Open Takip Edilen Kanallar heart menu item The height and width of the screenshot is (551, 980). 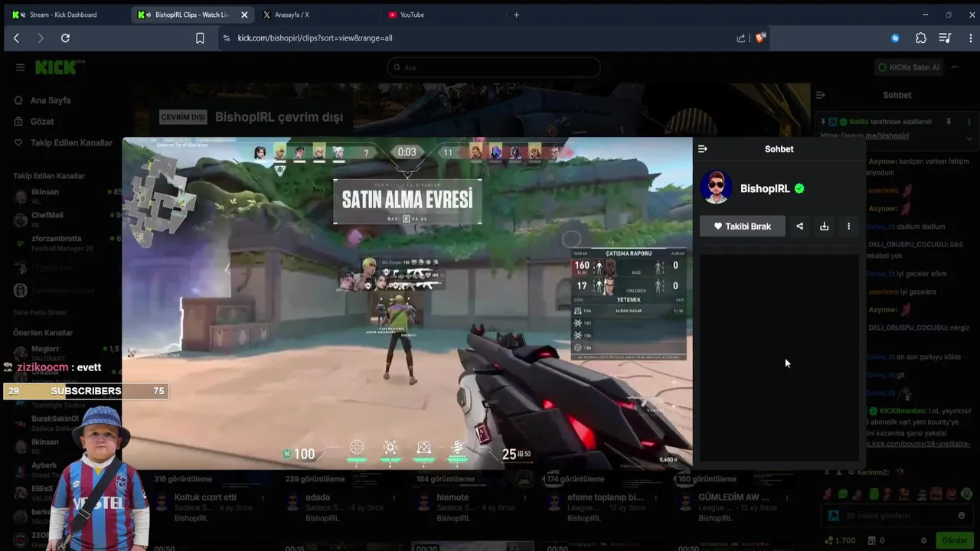coord(71,142)
